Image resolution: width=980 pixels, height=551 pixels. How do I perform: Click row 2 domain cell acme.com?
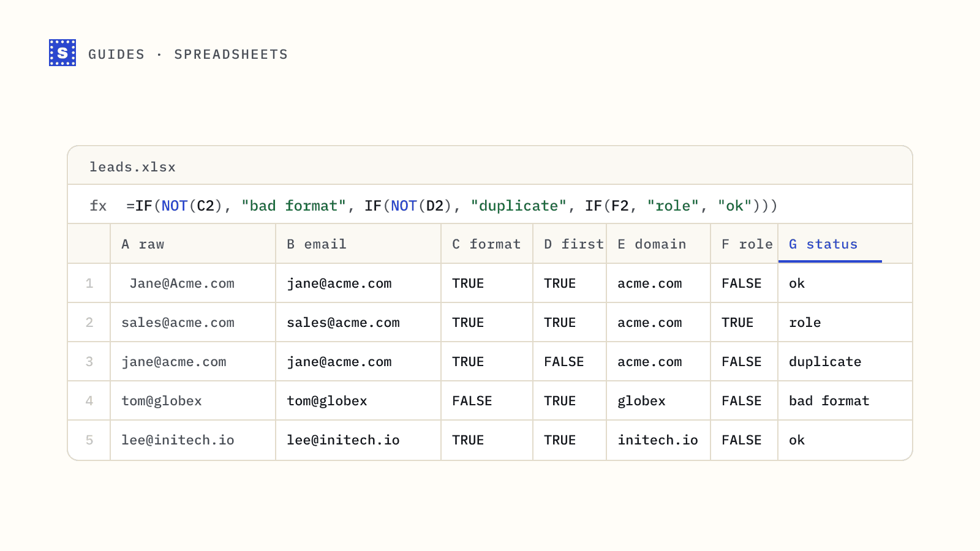pos(658,323)
